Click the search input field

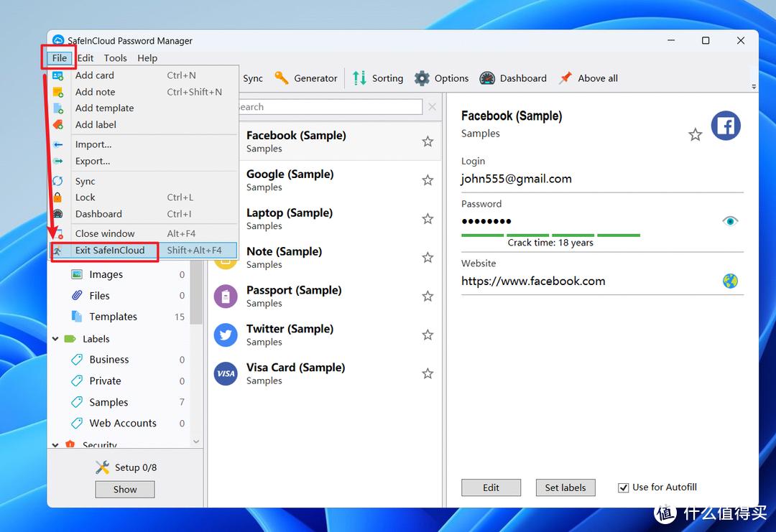pos(329,107)
